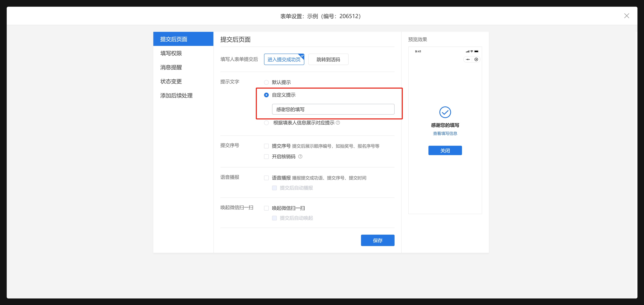Click the blue checkmark icon in preview
This screenshot has width=644, height=305.
[x=445, y=112]
